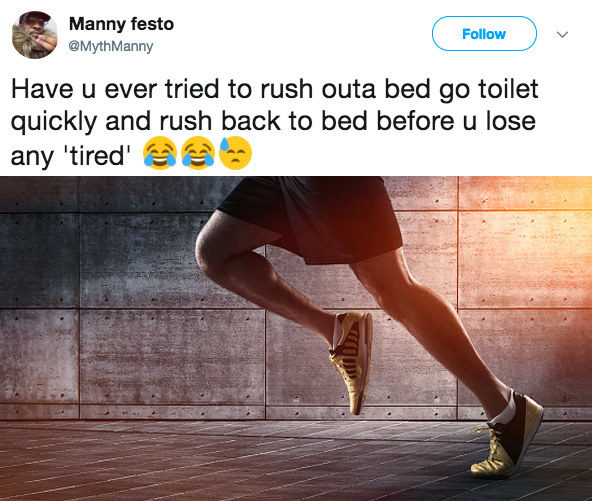Open the @MythManny handle link

[x=111, y=46]
